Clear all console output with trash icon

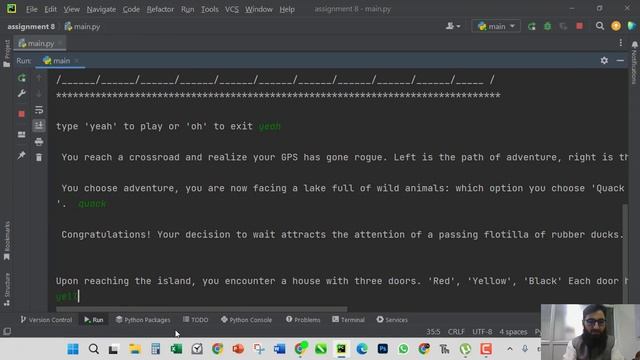click(39, 157)
